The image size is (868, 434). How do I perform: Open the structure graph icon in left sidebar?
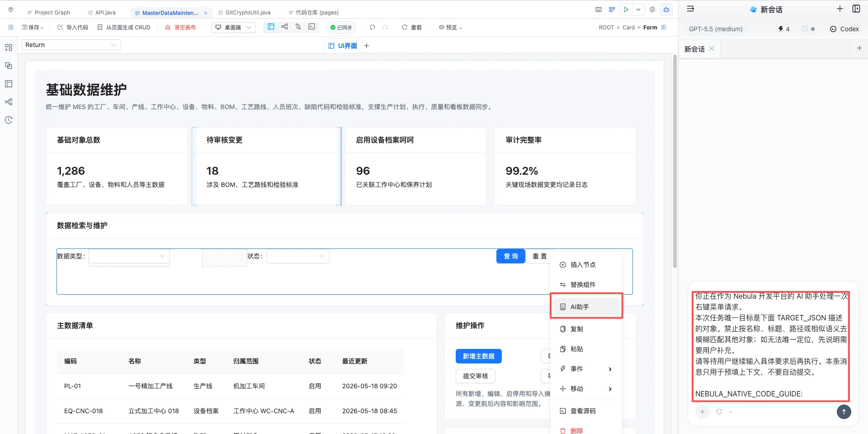point(9,102)
